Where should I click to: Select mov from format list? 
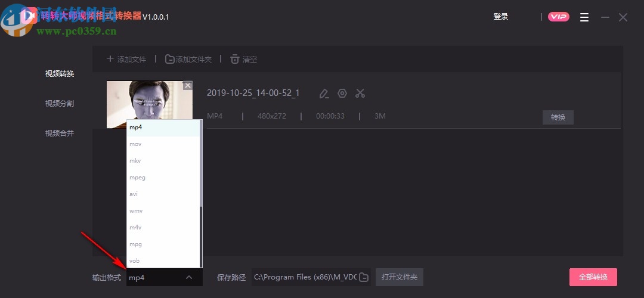163,144
